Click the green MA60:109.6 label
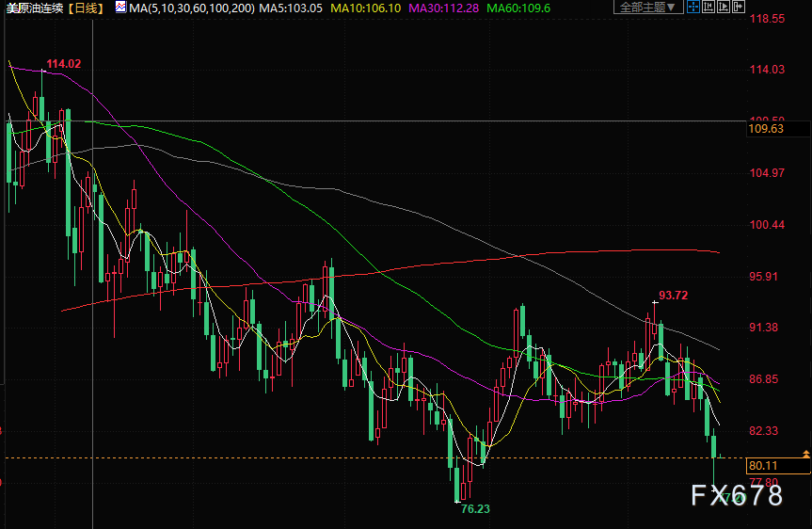The width and height of the screenshot is (812, 529). click(x=518, y=8)
